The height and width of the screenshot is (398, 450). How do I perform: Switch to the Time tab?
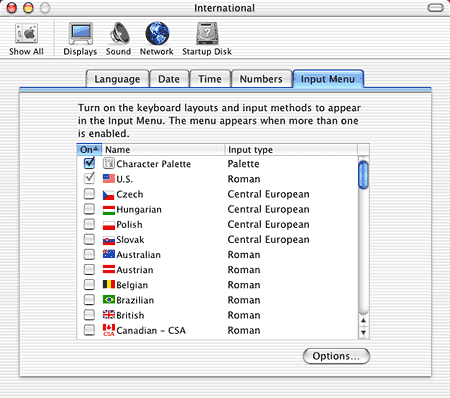pos(210,79)
